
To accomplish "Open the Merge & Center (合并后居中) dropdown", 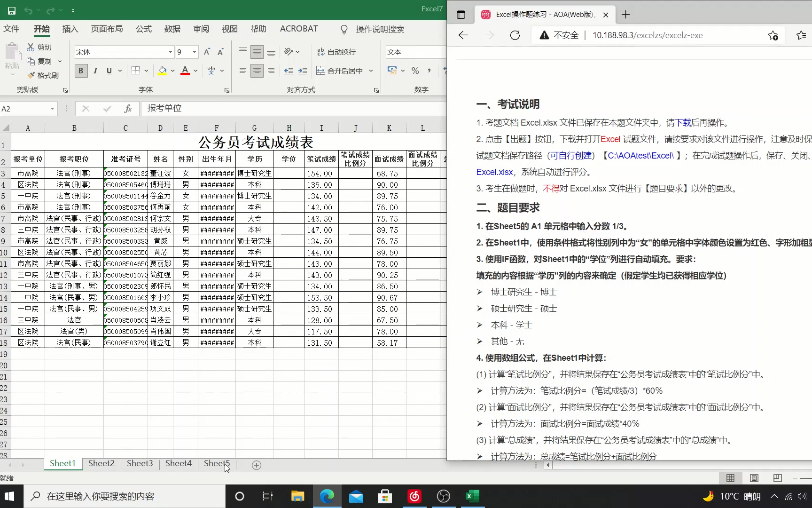I will tap(371, 71).
